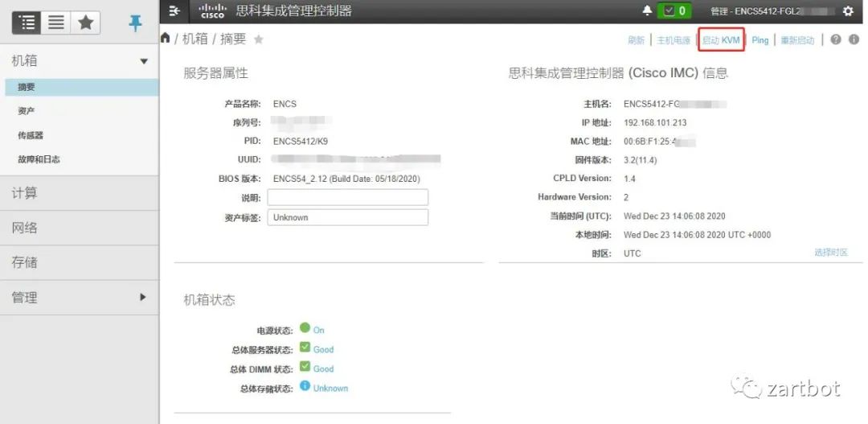
Task: Click the 选择时区 timezone link
Action: (831, 252)
